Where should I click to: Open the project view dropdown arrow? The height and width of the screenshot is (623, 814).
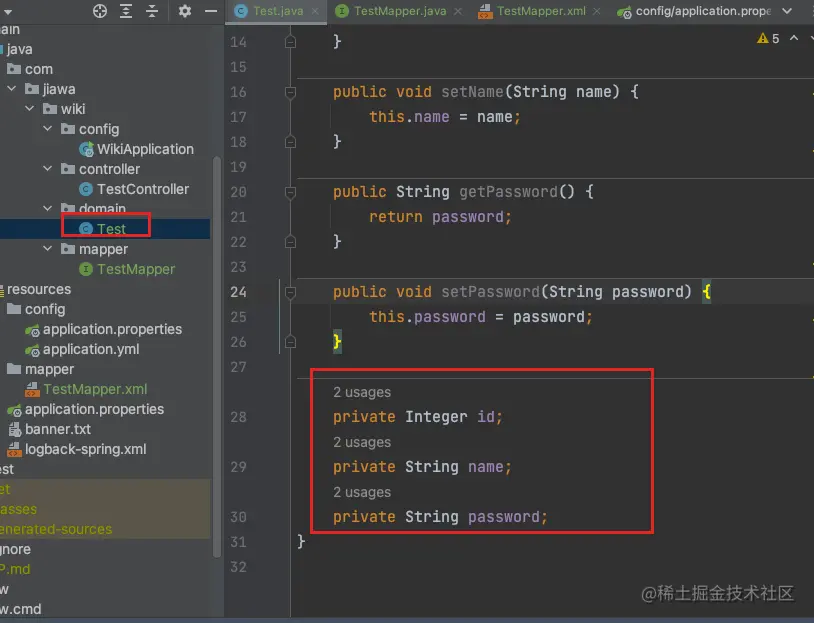(x=7, y=11)
